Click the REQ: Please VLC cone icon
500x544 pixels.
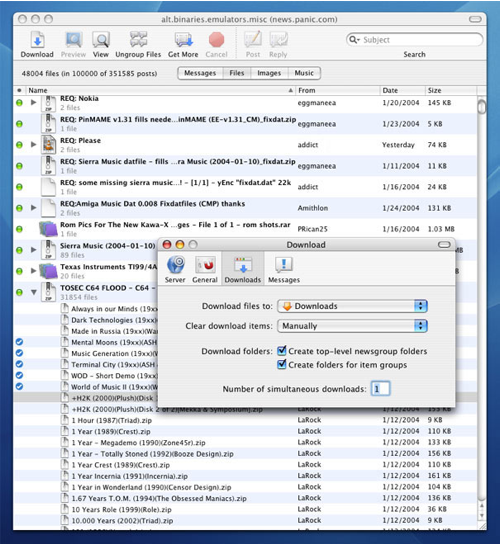coord(49,145)
